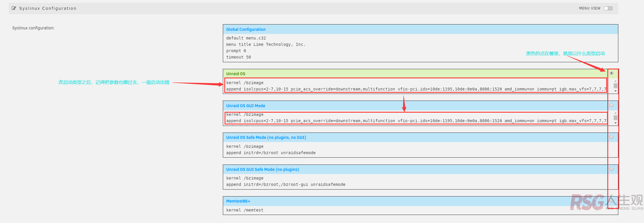Click the 'menu title Lime Technology, Inc.' line
This screenshot has width=644, height=223.
pos(266,44)
